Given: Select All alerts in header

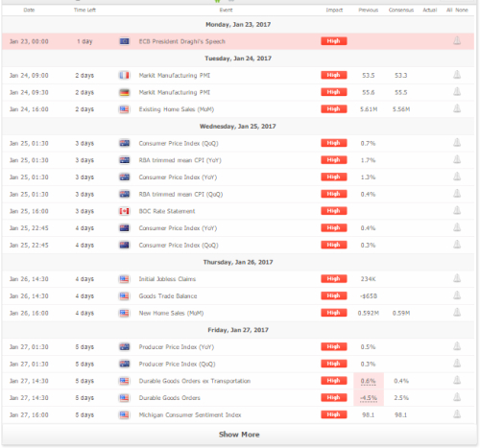Looking at the screenshot, I should [449, 10].
